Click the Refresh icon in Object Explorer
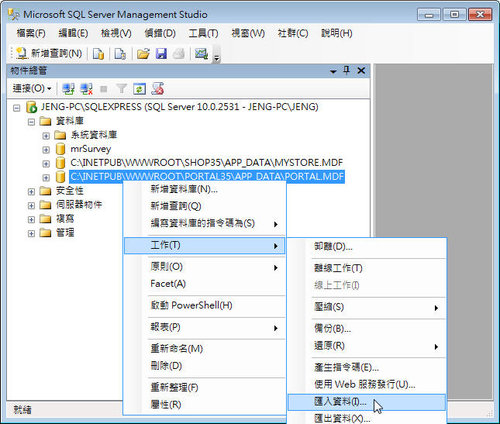500x424 pixels. coord(139,89)
